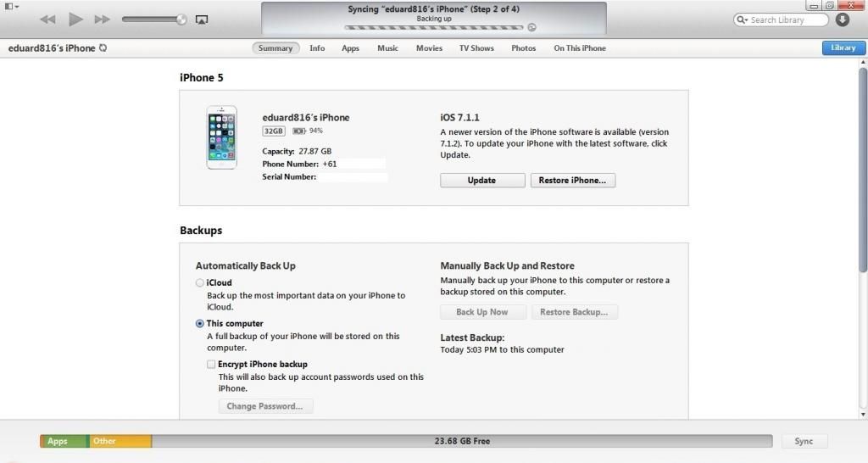Cancel the sync using the stop icon

[531, 27]
